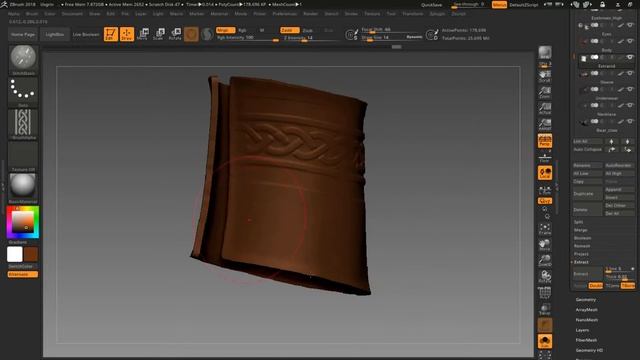Toggle the Solo mode icon

(545, 341)
